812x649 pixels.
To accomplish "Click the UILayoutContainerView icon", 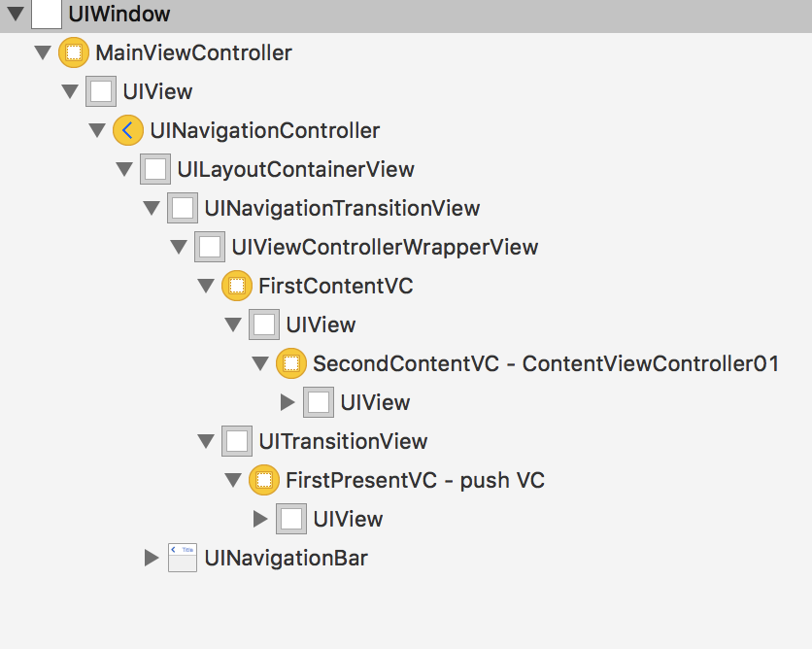I will pyautogui.click(x=155, y=169).
